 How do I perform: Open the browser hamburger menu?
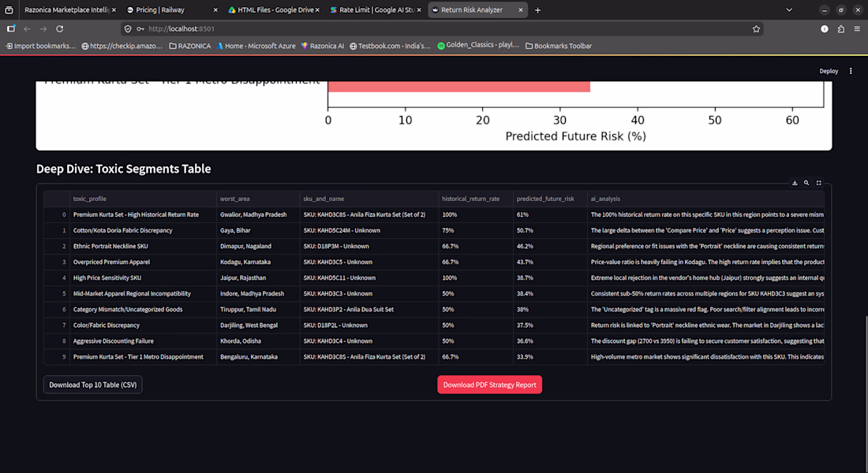tap(857, 28)
